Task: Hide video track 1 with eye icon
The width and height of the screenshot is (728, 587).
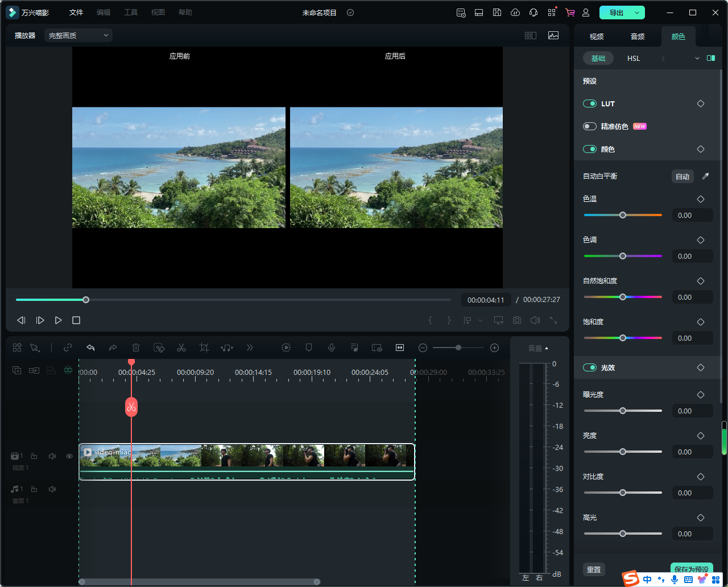Action: [69, 456]
